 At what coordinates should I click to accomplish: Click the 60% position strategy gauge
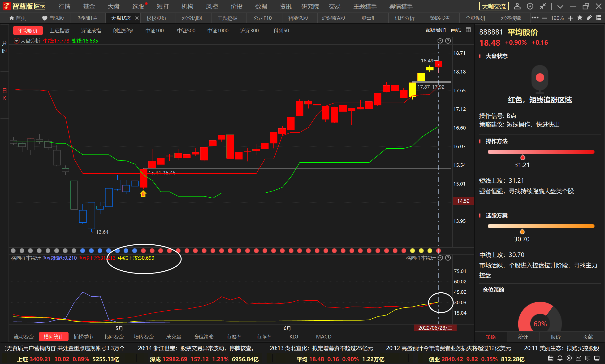[x=540, y=317]
